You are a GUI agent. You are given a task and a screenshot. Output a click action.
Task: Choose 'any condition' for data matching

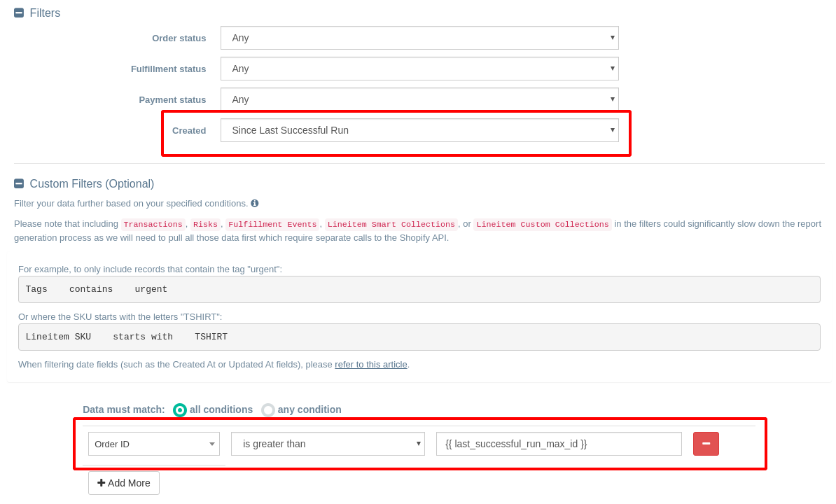tap(268, 410)
